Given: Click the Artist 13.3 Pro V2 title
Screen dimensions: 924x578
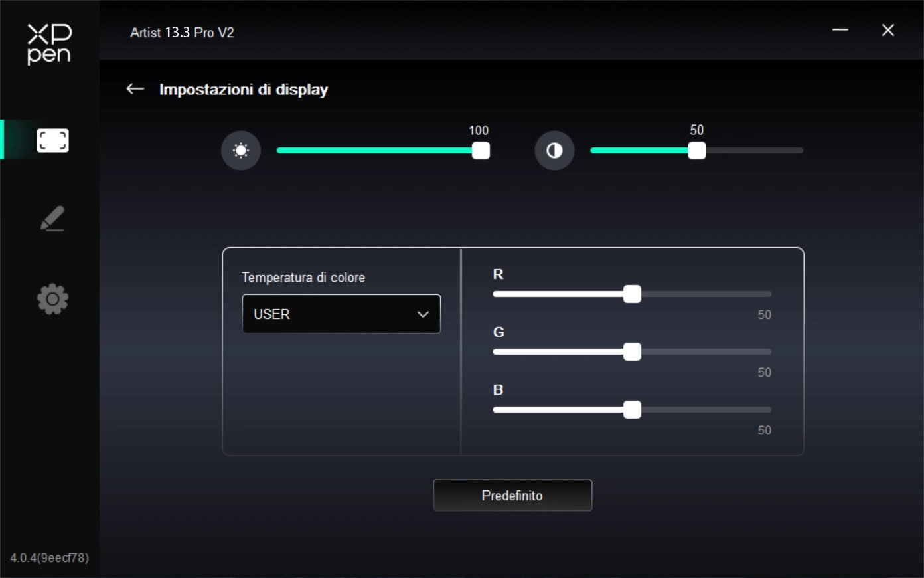Looking at the screenshot, I should click(x=182, y=33).
